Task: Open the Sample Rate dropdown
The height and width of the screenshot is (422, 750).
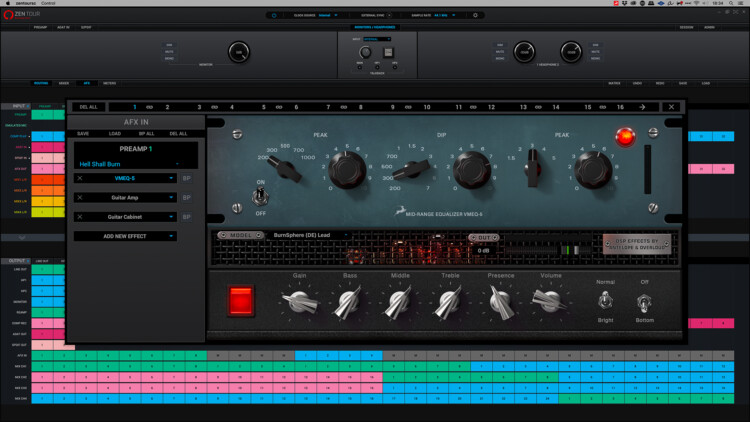Action: coord(444,15)
